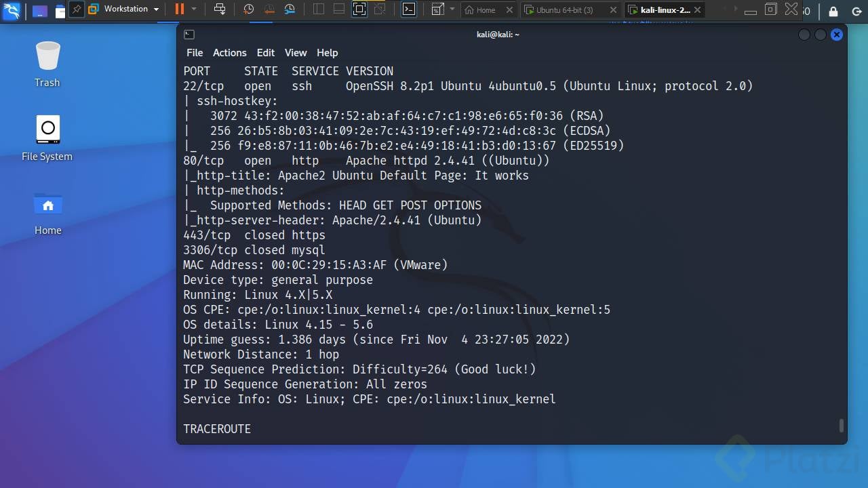Screen dimensions: 868x488
Task: Close the Ubuntu 64-bit (3) tab
Action: [613, 9]
